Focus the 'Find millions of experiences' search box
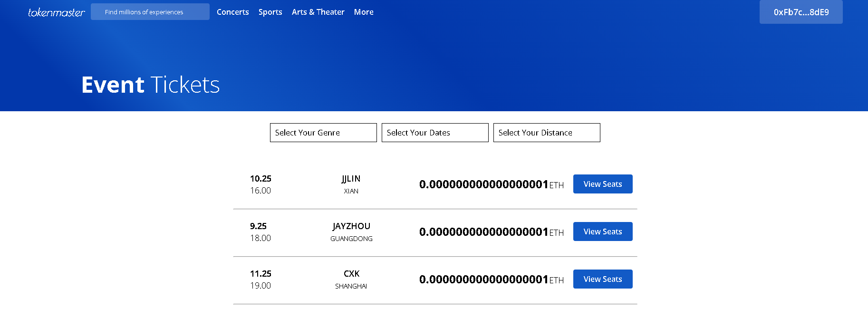This screenshot has width=868, height=328. tap(150, 12)
